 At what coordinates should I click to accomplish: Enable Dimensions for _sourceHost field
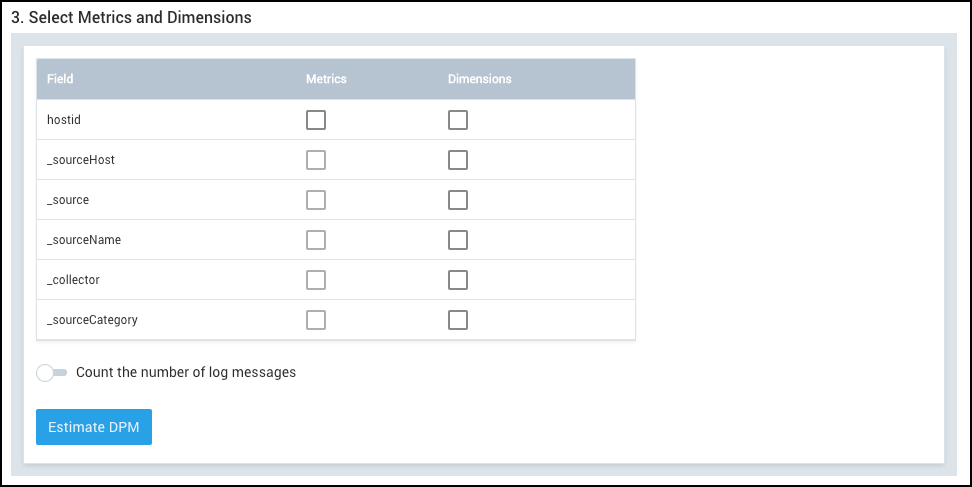[x=458, y=160]
